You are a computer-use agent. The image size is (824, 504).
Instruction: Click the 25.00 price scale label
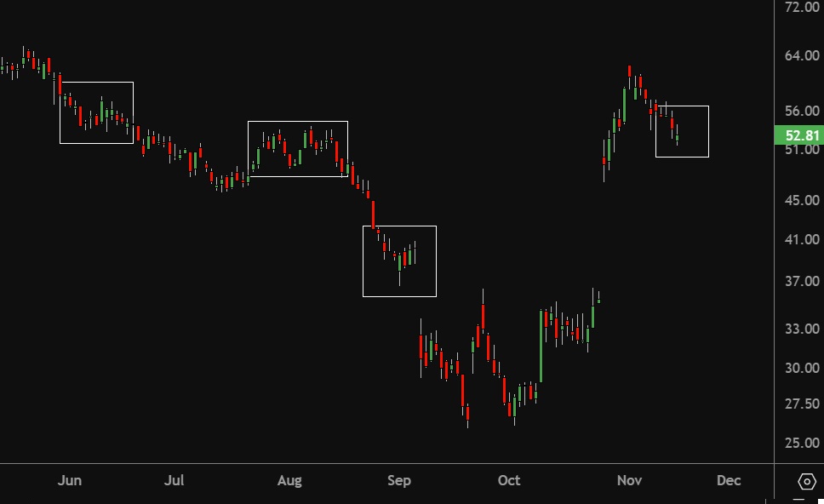pyautogui.click(x=803, y=444)
